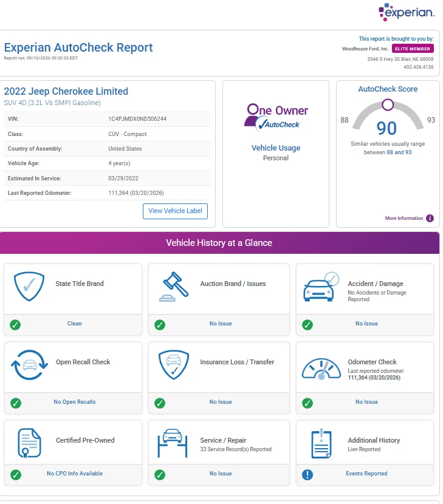This screenshot has height=504, width=443.
Task: Open the View Vehicle Label button
Action: (x=175, y=211)
